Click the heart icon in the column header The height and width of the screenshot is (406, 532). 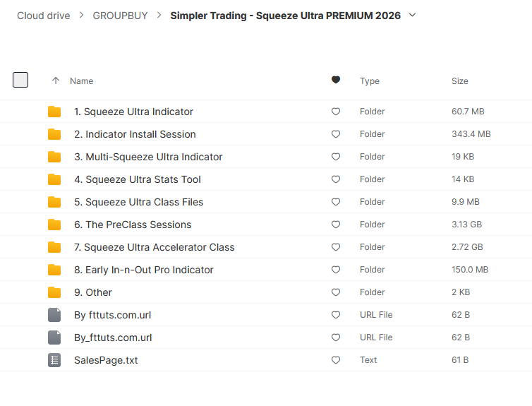[x=336, y=80]
